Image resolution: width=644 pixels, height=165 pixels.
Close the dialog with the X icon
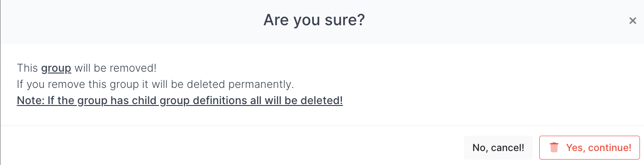[x=633, y=21]
